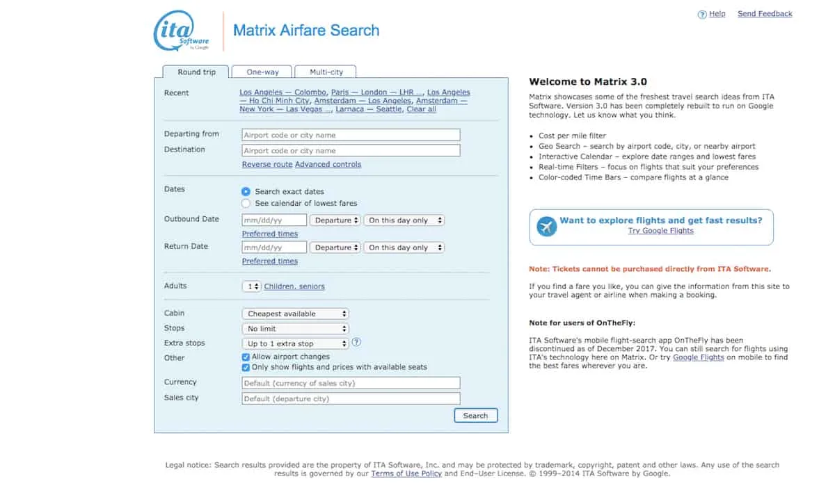This screenshot has height=504, width=835.
Task: Select recent search Larnaca — Seattle
Action: 369,109
